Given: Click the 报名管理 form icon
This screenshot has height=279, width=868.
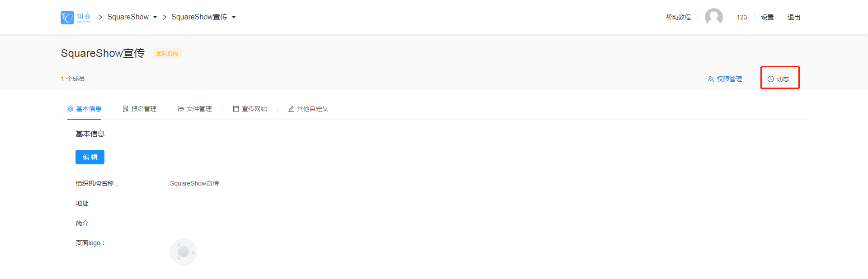Looking at the screenshot, I should click(126, 109).
